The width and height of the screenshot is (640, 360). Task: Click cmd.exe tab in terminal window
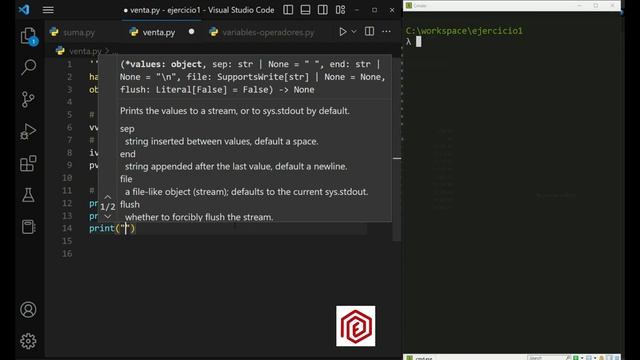pyautogui.click(x=420, y=358)
